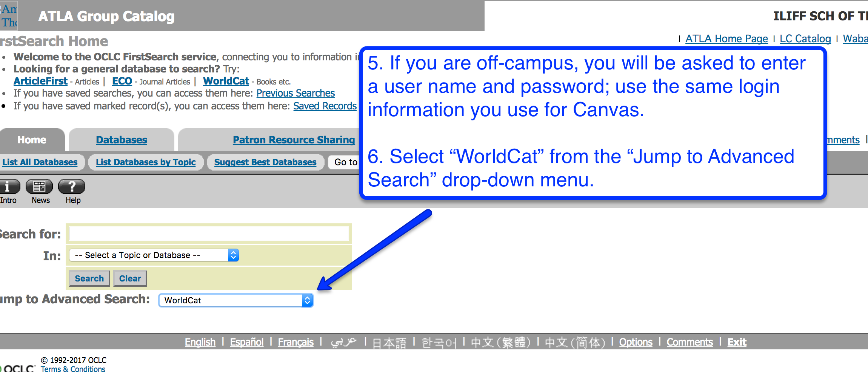Select the Home tab
Image resolution: width=868 pixels, height=372 pixels.
coord(32,140)
